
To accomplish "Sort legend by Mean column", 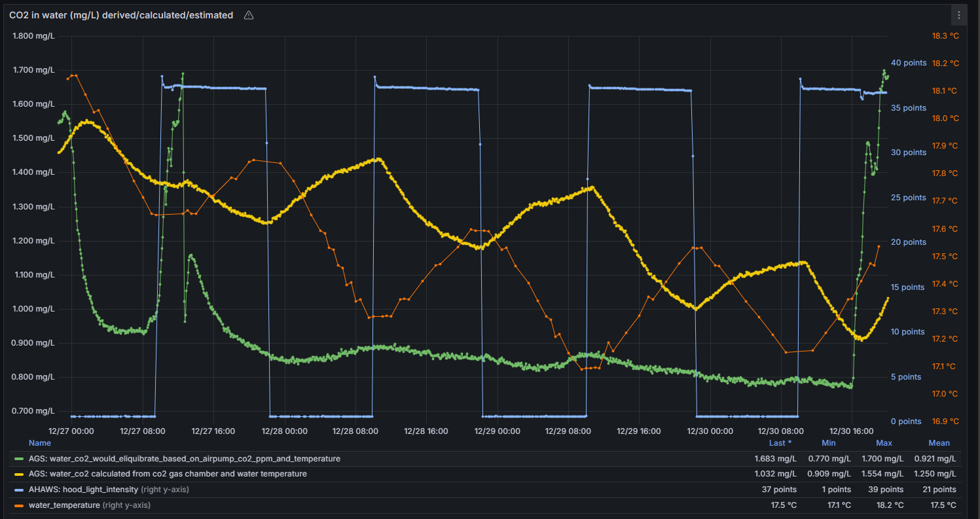I will [939, 443].
